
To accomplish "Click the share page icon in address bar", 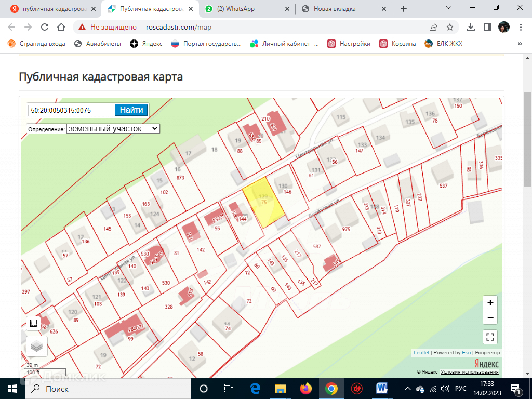I will coord(433,27).
